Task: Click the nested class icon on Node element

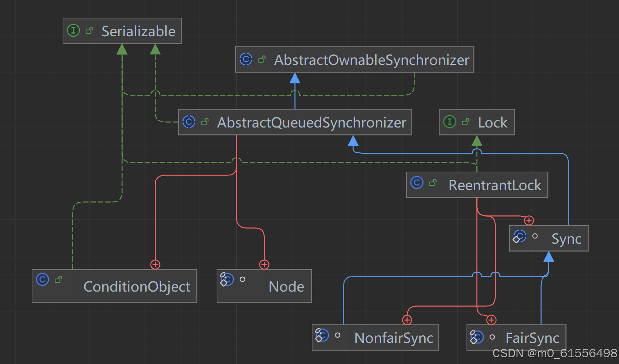Action: 226,280
